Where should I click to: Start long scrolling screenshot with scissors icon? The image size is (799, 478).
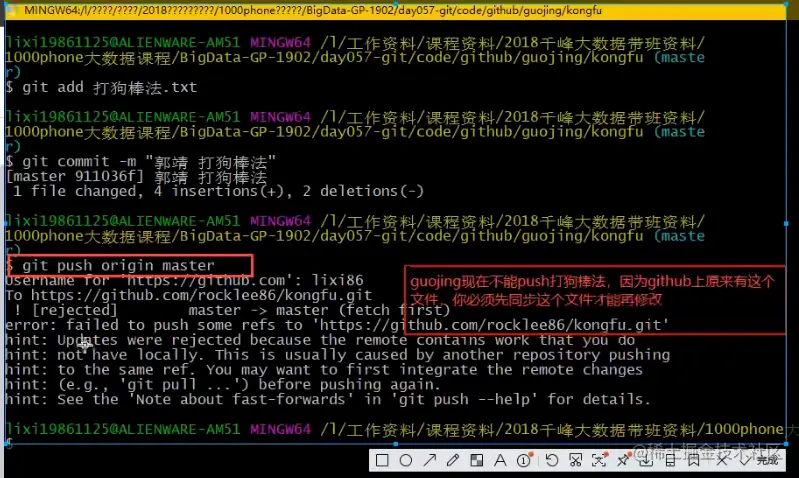(x=575, y=461)
